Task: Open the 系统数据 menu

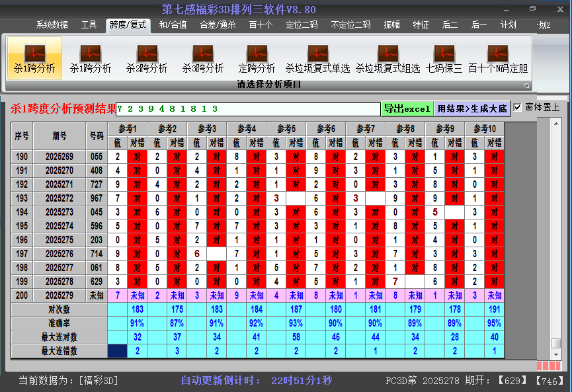Action: 52,24
